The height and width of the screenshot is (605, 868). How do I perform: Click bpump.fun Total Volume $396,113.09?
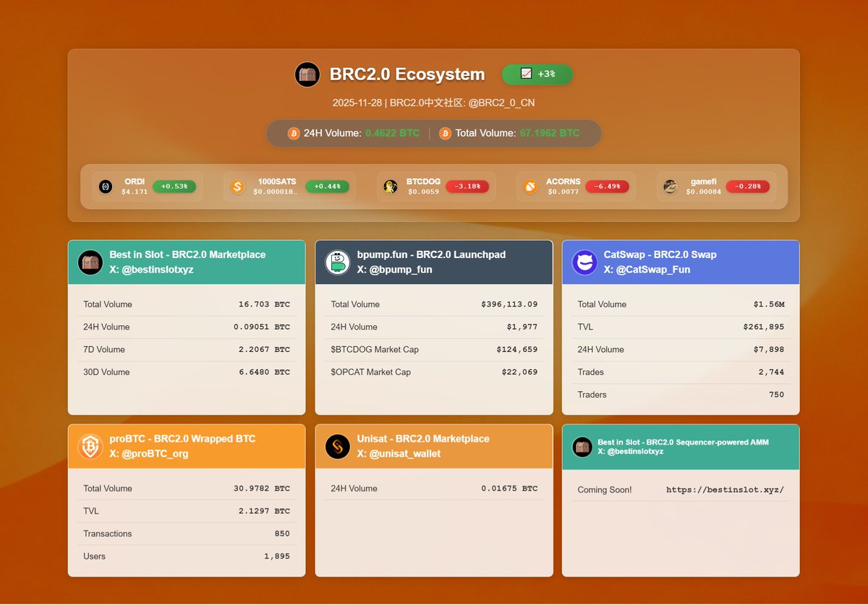[x=509, y=304]
